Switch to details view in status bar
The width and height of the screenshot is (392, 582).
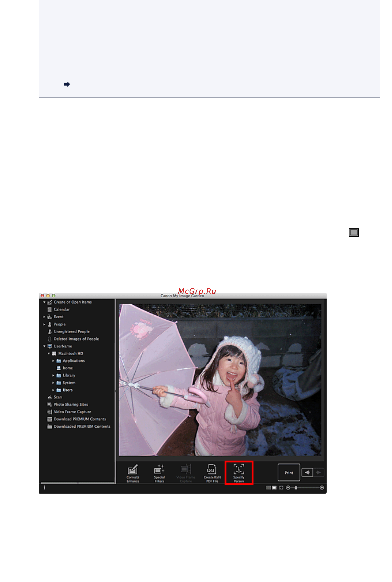tap(274, 488)
